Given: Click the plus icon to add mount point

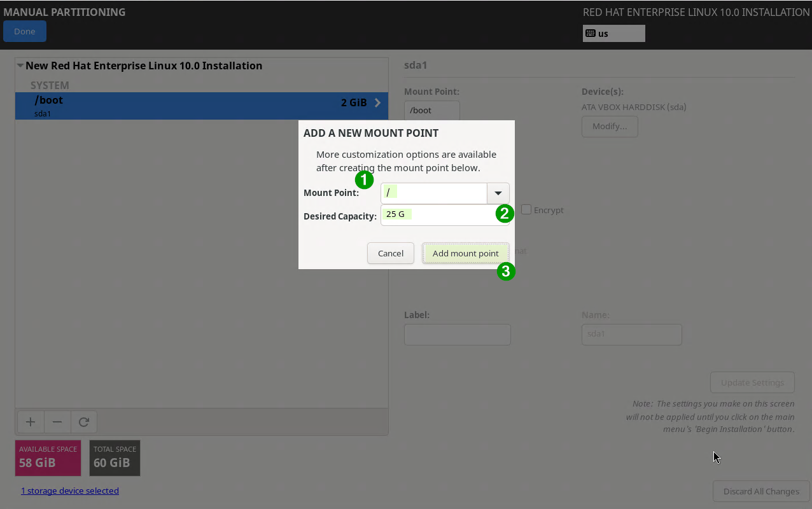Looking at the screenshot, I should coord(30,422).
